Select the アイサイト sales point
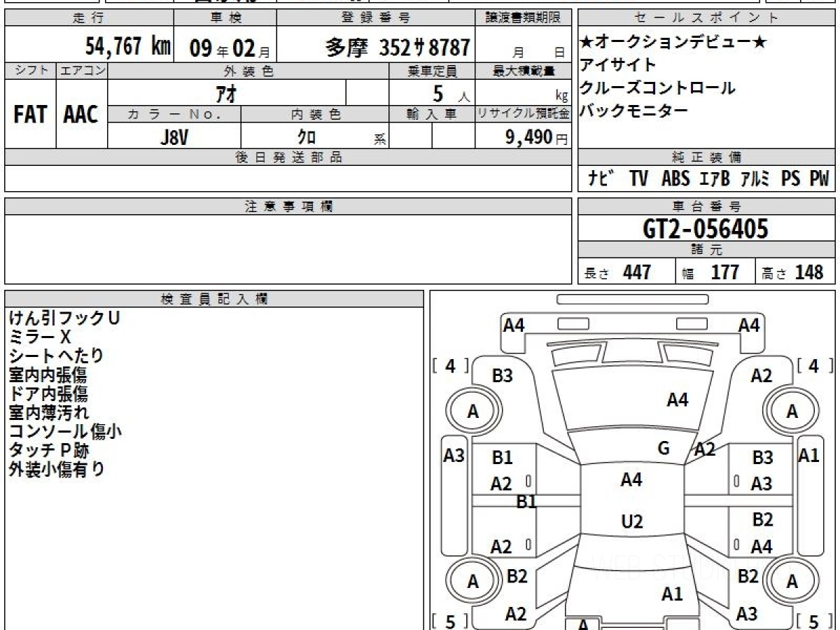840x630 pixels. [618, 64]
